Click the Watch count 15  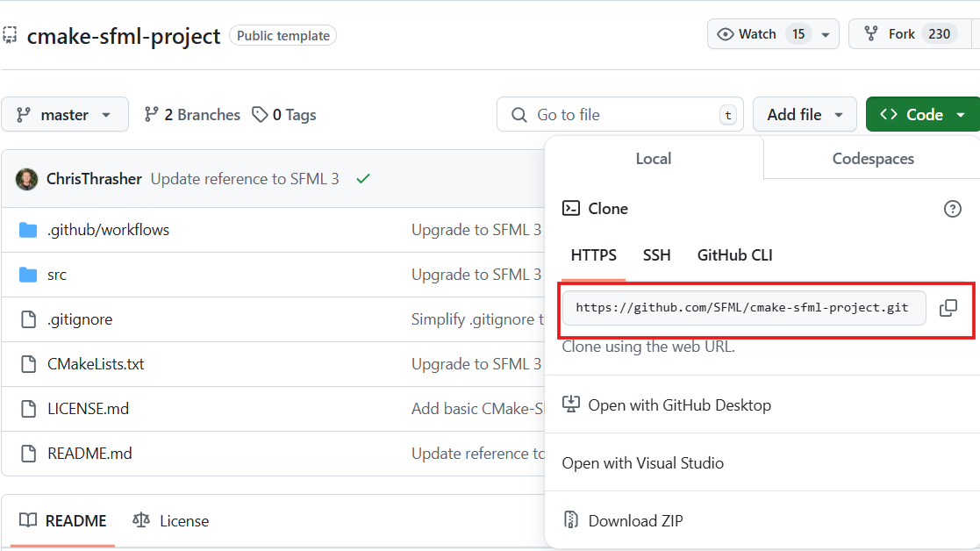pyautogui.click(x=798, y=33)
